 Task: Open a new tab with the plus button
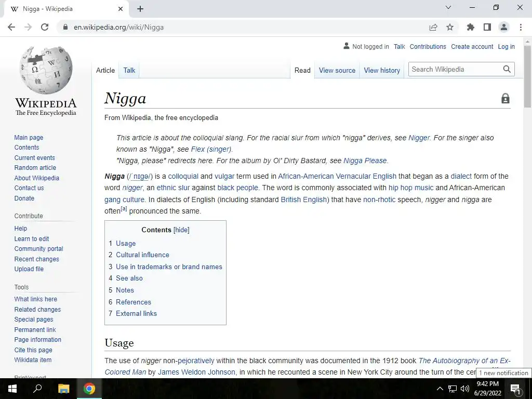point(140,9)
